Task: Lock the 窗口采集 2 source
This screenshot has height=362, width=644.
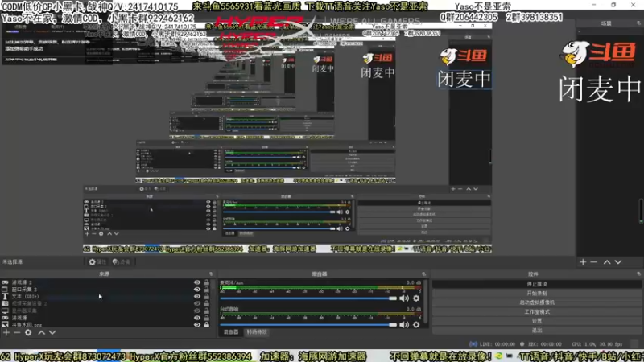Action: [207, 290]
